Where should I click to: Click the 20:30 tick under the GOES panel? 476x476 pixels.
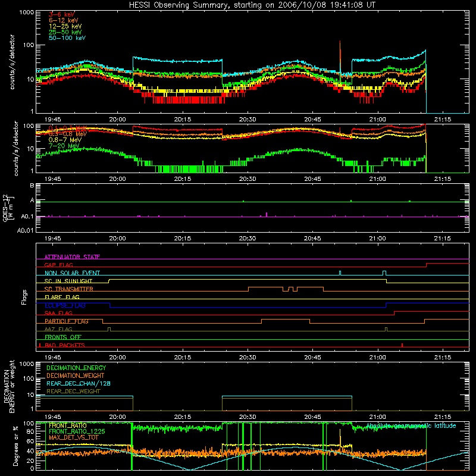(248, 239)
